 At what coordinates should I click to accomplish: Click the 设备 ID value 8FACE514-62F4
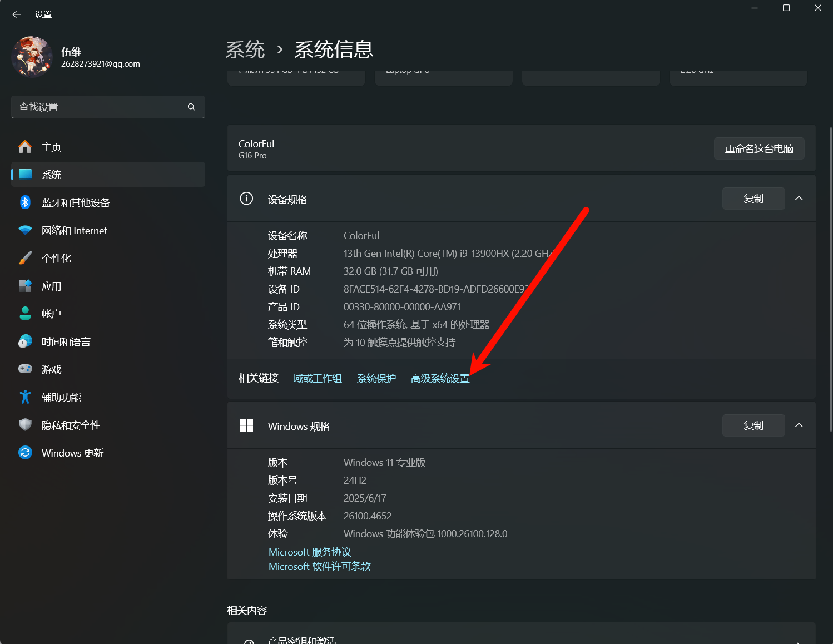pos(437,289)
